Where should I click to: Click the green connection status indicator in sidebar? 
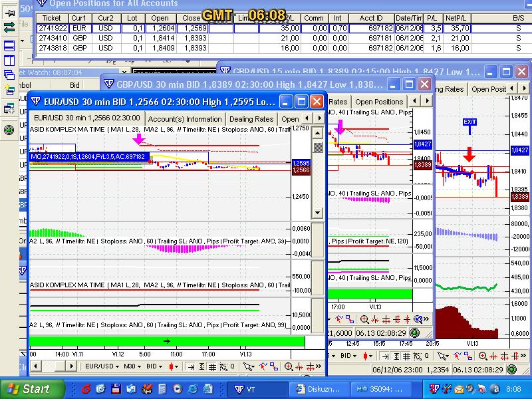[x=9, y=130]
